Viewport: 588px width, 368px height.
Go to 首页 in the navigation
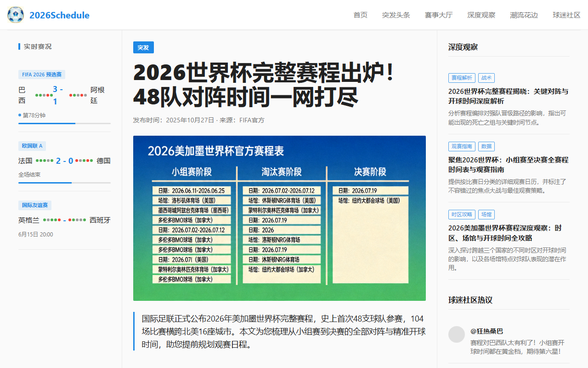pyautogui.click(x=361, y=15)
